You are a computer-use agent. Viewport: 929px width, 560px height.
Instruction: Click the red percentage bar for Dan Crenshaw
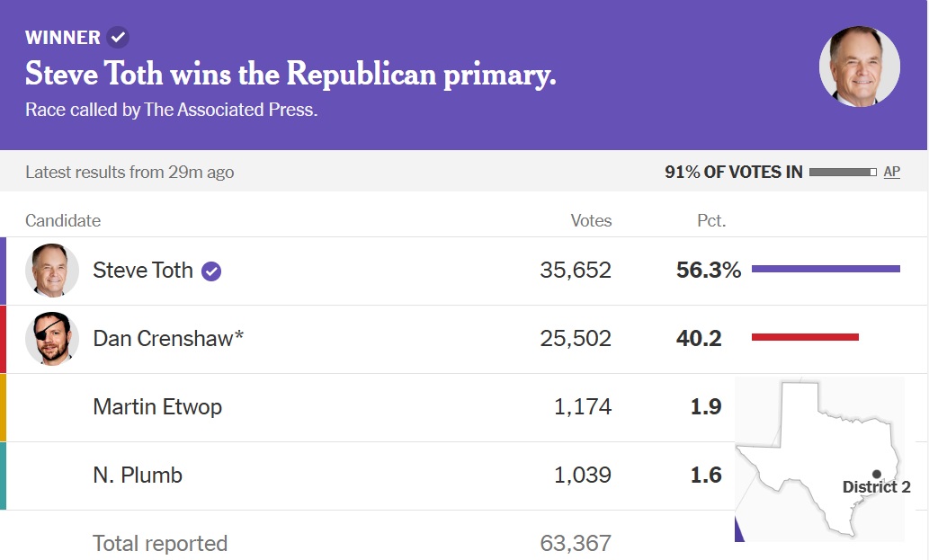805,337
